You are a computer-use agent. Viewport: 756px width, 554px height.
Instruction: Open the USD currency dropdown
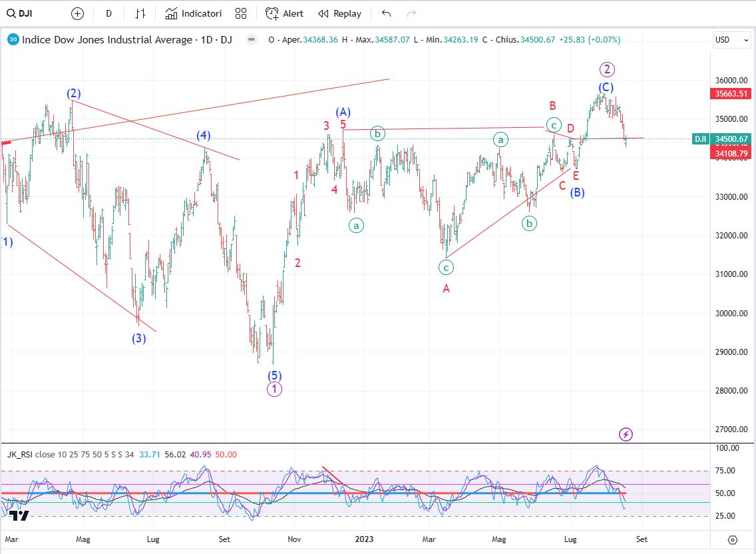coord(731,39)
